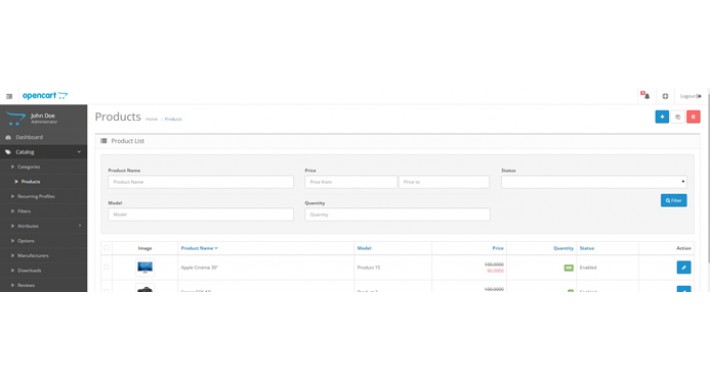Viewport: 710px width, 380px height.
Task: Sort by Status column header
Action: pyautogui.click(x=587, y=248)
